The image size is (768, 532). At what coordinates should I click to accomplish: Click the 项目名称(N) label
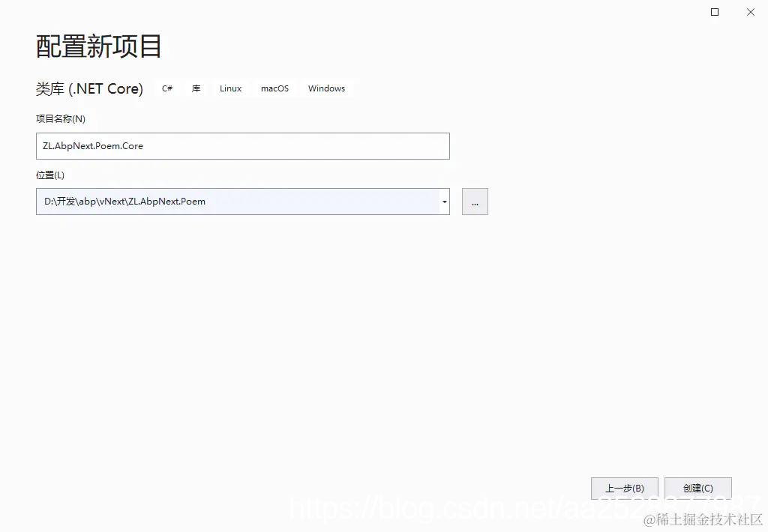(61, 118)
